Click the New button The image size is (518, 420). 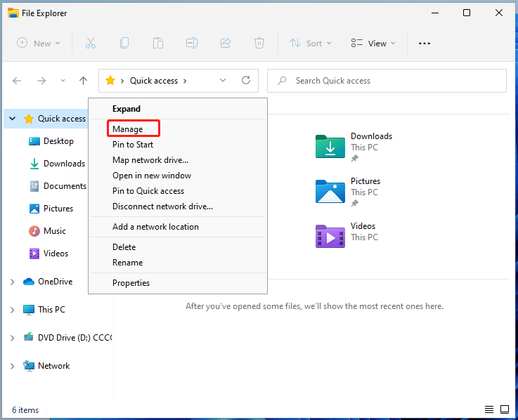[38, 43]
